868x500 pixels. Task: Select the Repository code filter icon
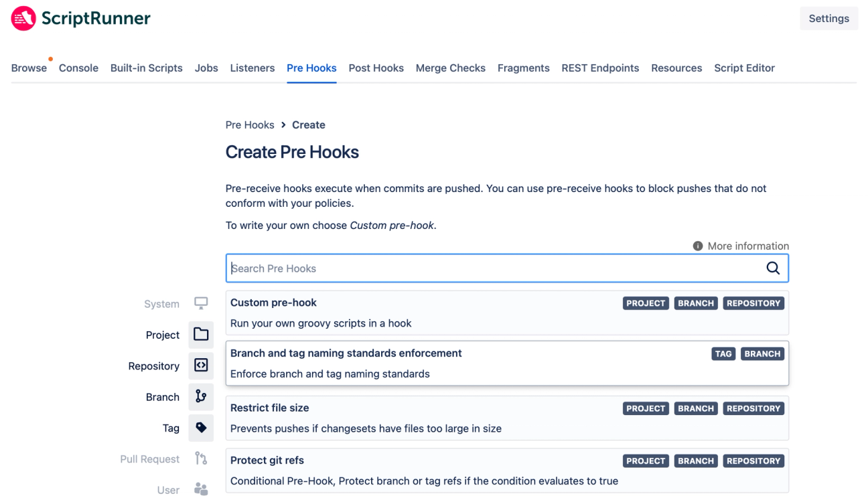click(x=201, y=365)
